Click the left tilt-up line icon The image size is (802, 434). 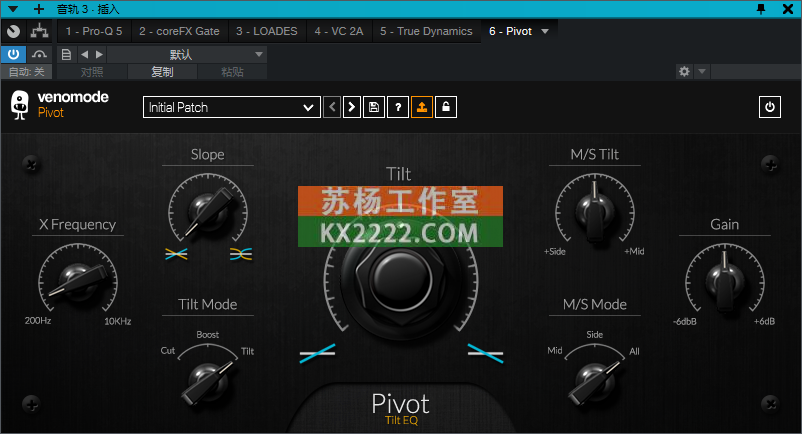(318, 353)
